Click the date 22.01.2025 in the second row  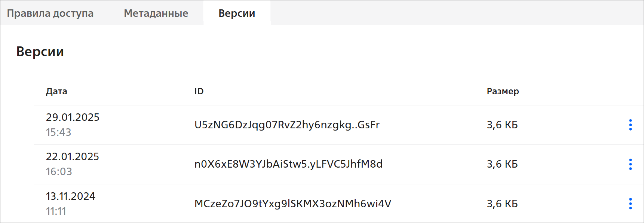click(x=73, y=157)
